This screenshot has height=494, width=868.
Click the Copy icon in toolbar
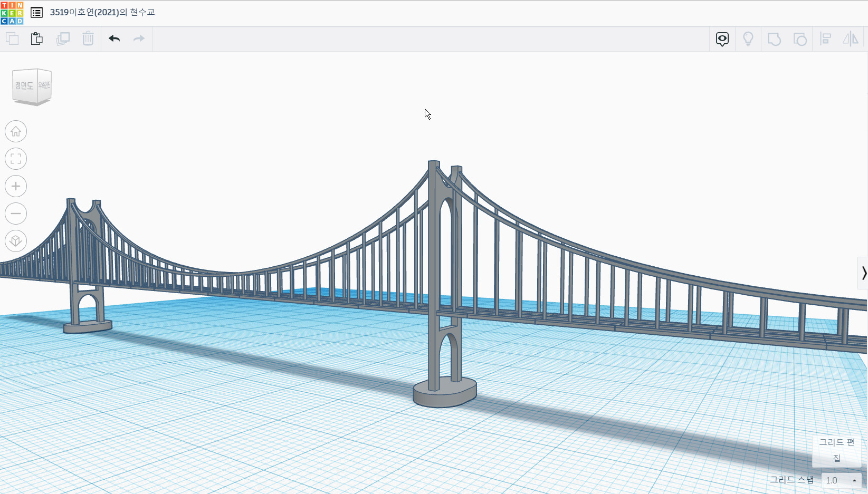(x=12, y=38)
